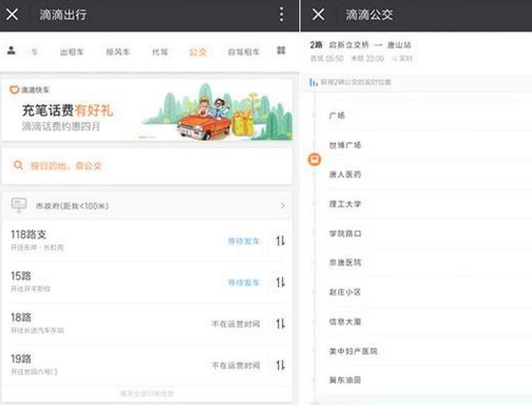Expand station list via 市政府 chevron arrow

tap(283, 205)
